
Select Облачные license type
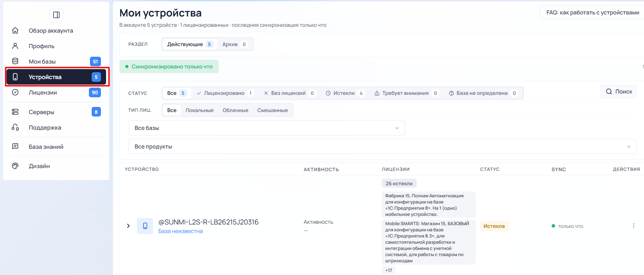coord(235,110)
